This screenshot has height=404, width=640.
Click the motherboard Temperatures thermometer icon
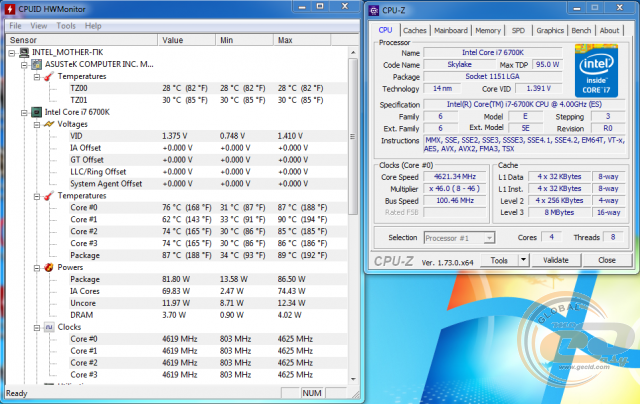(49, 76)
